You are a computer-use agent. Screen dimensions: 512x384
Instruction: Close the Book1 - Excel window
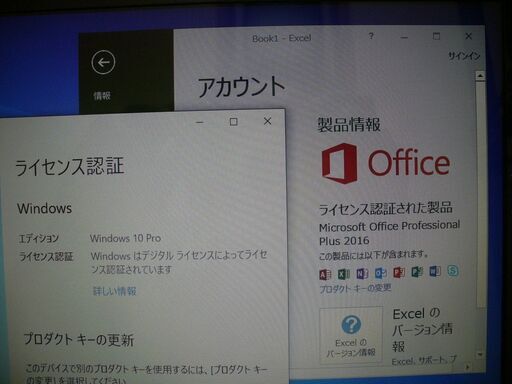(468, 36)
